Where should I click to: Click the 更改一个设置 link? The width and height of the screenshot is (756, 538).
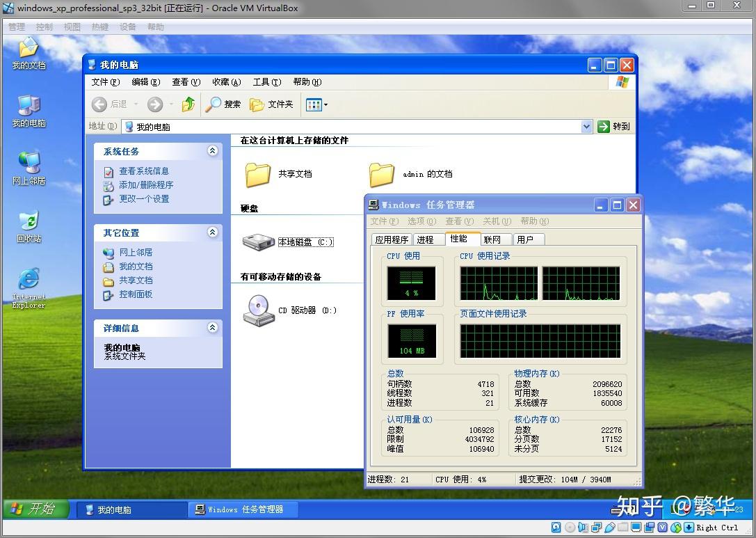click(x=144, y=199)
